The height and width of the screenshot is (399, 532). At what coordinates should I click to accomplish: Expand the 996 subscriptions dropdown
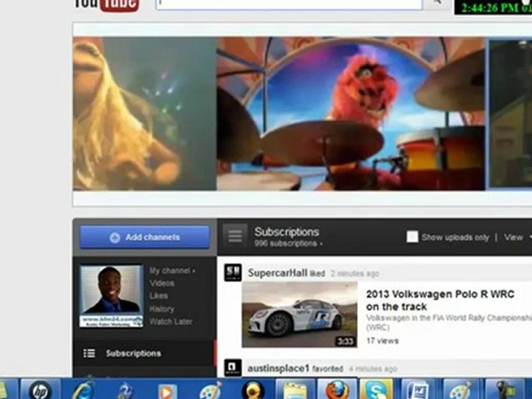click(288, 244)
